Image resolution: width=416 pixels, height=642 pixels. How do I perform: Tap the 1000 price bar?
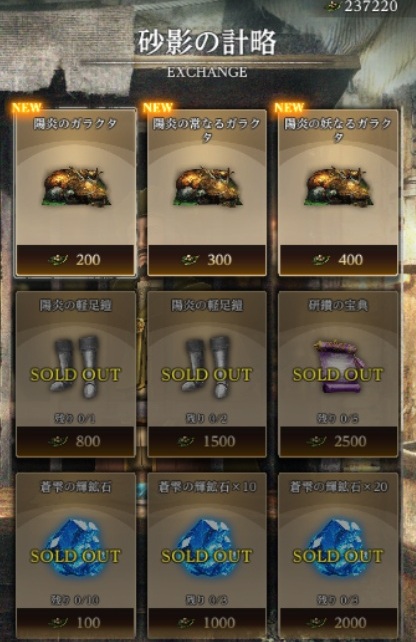(x=207, y=622)
